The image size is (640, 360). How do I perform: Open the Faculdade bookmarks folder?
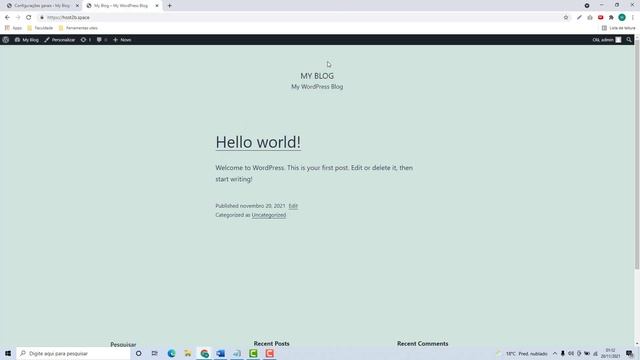pos(40,28)
